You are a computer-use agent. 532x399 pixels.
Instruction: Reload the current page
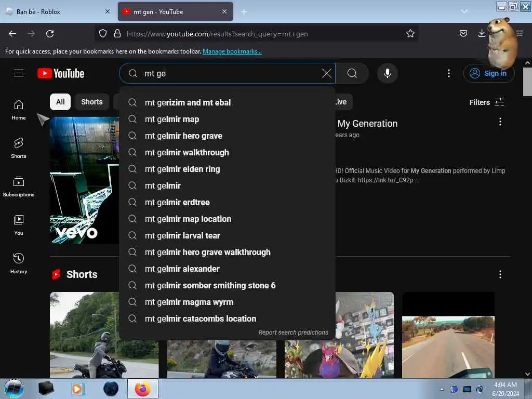[50, 34]
